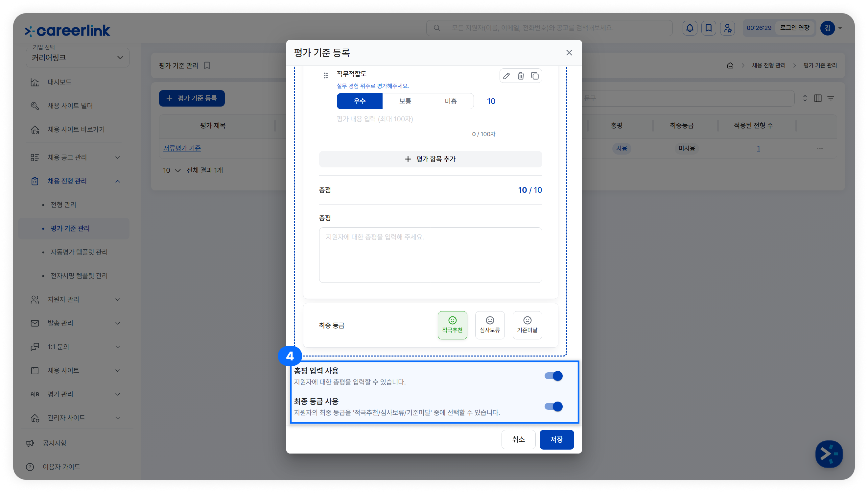Toggle the 최종 등급 사용 switch
The height and width of the screenshot is (493, 868).
553,406
